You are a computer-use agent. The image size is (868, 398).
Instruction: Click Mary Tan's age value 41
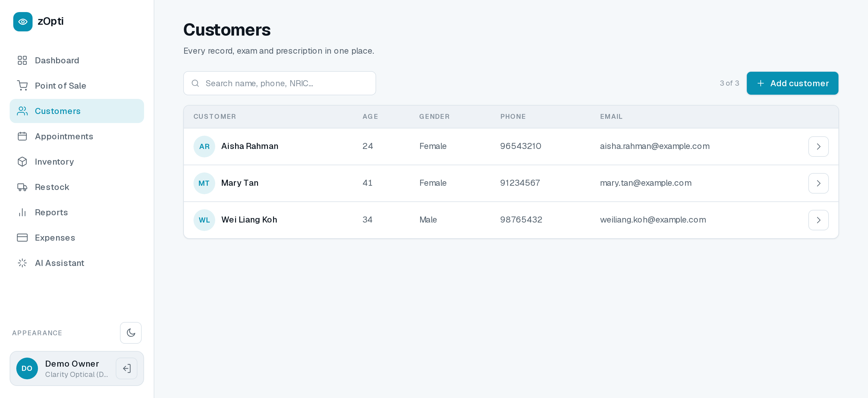click(x=367, y=183)
